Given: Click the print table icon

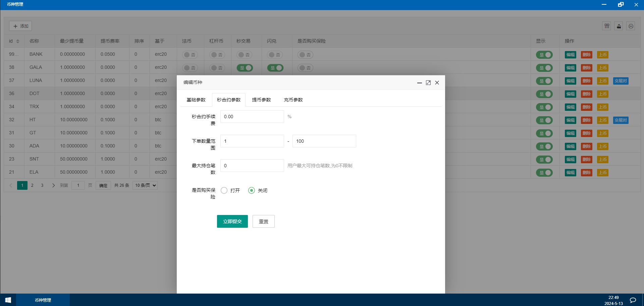Looking at the screenshot, I should [631, 26].
